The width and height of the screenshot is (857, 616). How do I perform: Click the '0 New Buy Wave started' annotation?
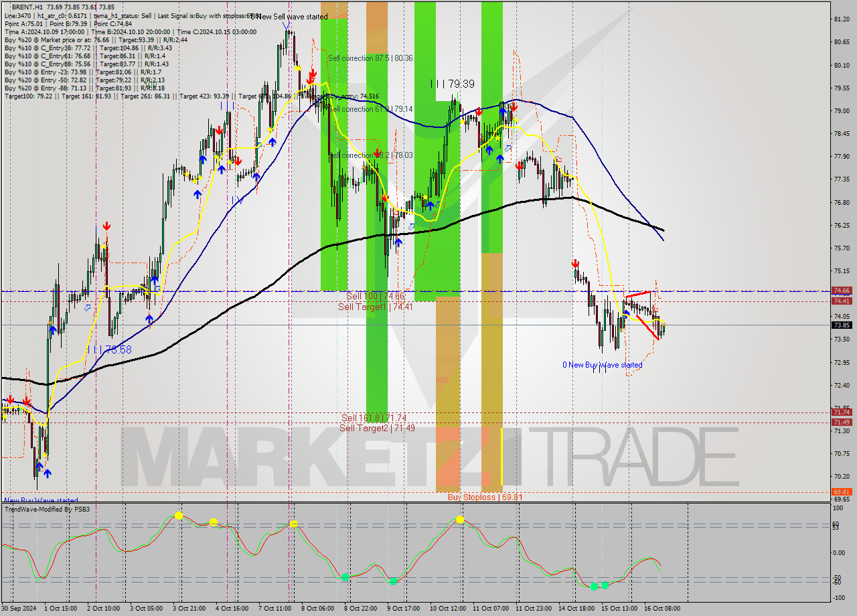click(x=602, y=365)
